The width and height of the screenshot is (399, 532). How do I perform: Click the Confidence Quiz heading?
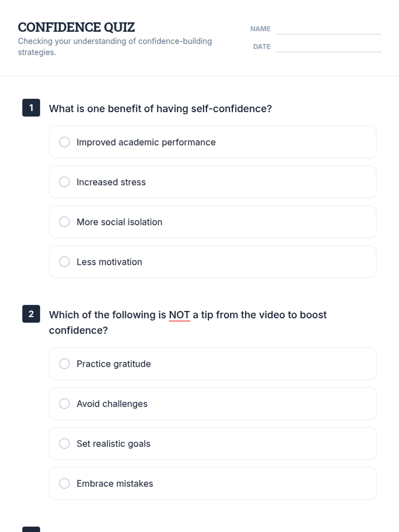[x=76, y=27]
